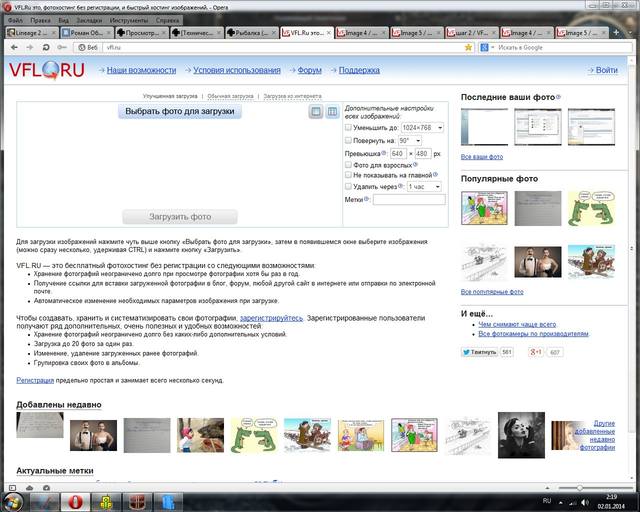The width and height of the screenshot is (640, 512).
Task: Open the Windows Start menu
Action: coord(12,502)
